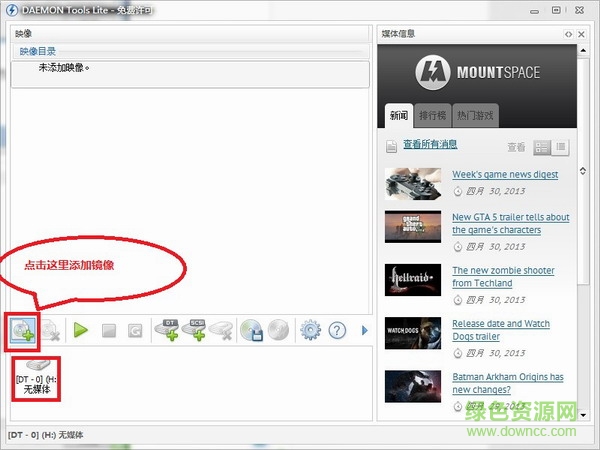This screenshot has height=450, width=600.
Task: Open Week's game news digest link
Action: [x=505, y=174]
